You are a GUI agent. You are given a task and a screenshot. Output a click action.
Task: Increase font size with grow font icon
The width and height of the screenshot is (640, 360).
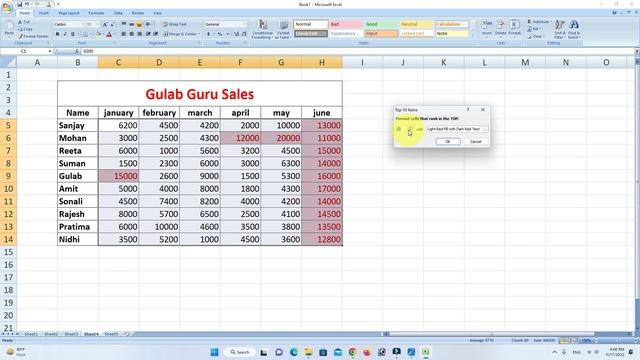point(104,24)
